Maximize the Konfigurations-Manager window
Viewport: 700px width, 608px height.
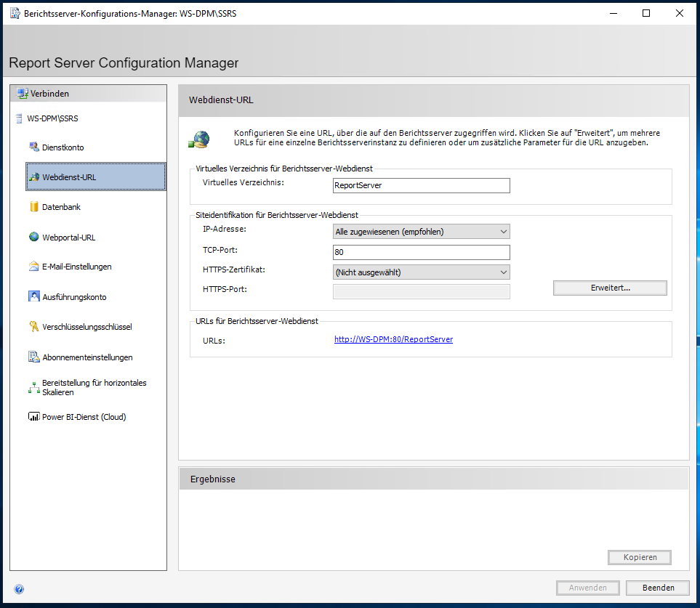point(646,13)
